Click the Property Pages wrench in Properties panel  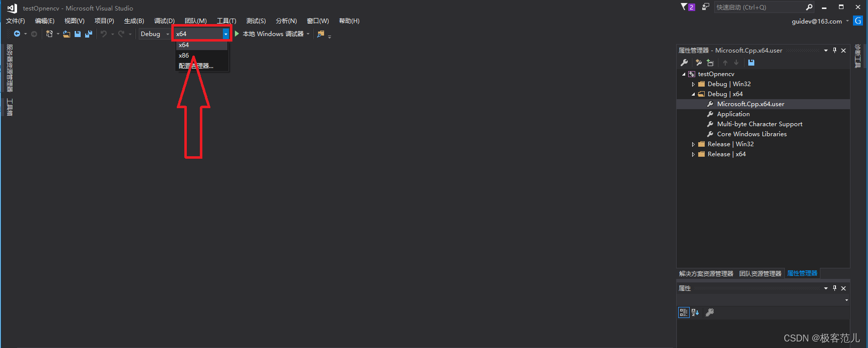710,312
